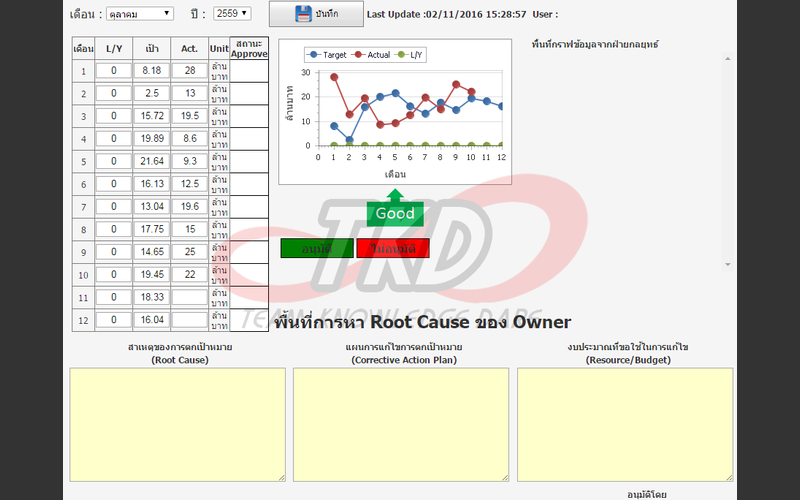Click the Last Update timestamp text
This screenshot has height=500, width=800.
click(x=446, y=14)
